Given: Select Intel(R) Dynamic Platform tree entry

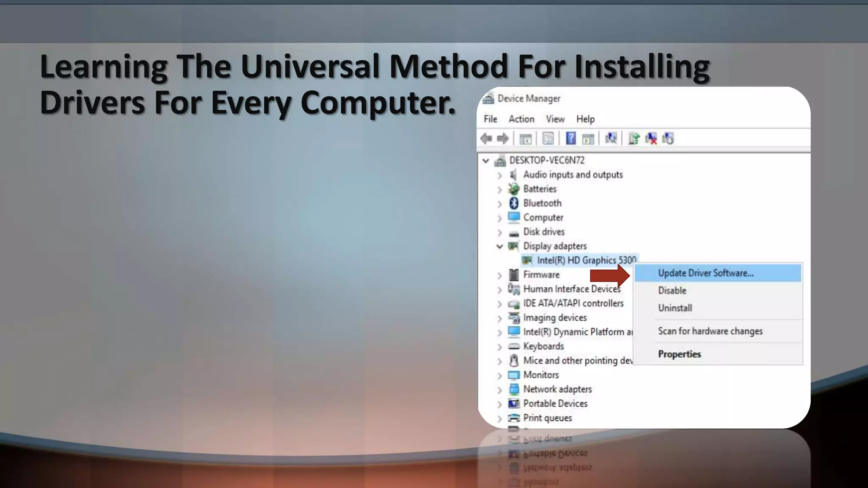Looking at the screenshot, I should coord(578,332).
